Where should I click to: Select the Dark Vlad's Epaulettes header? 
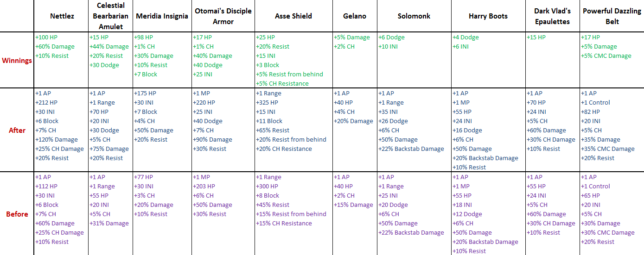coord(553,16)
